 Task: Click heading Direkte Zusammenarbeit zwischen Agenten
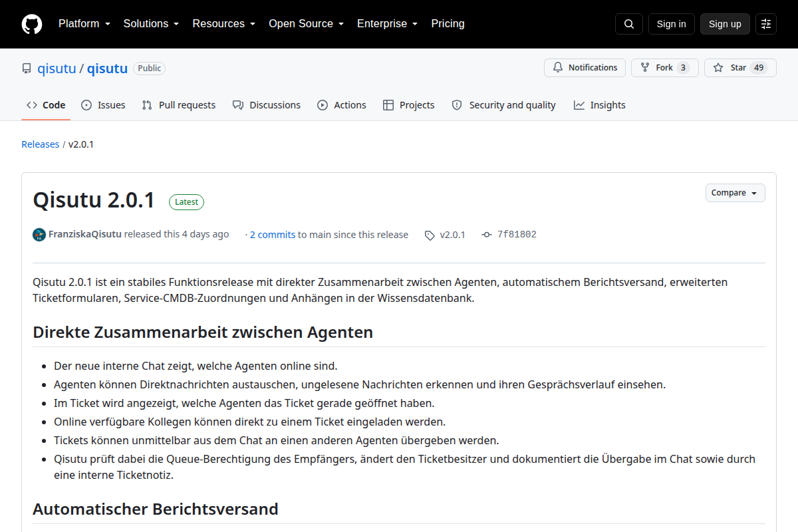pos(203,332)
